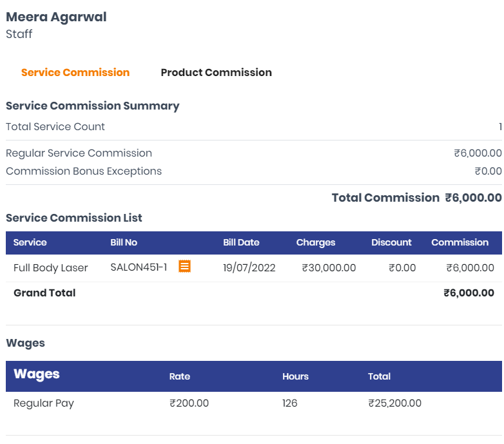Image resolution: width=504 pixels, height=444 pixels.
Task: Click the Service column header
Action: (30, 242)
